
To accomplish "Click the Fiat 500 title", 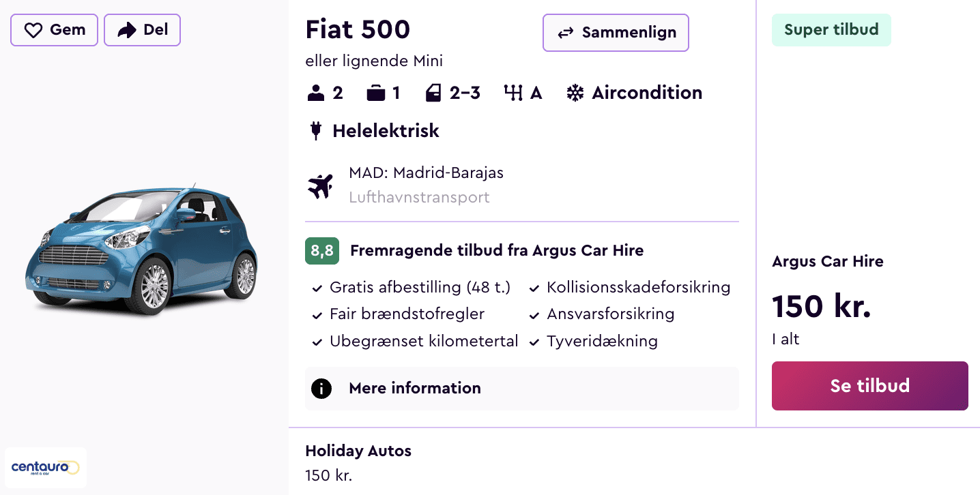I will click(358, 29).
